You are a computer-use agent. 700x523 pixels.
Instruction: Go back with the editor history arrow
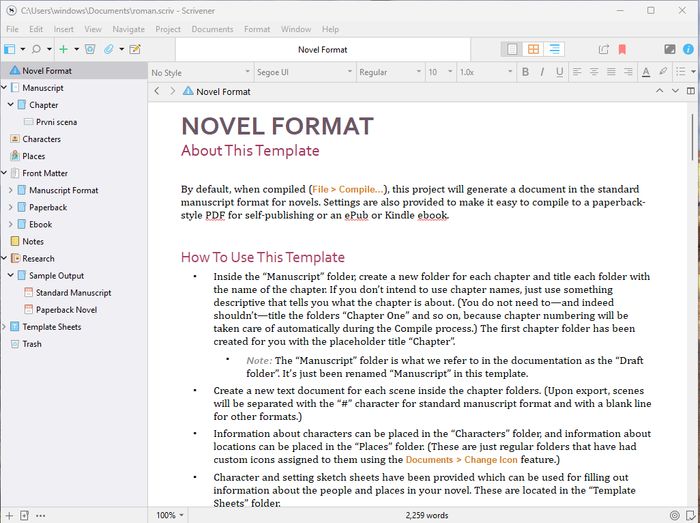(x=157, y=91)
